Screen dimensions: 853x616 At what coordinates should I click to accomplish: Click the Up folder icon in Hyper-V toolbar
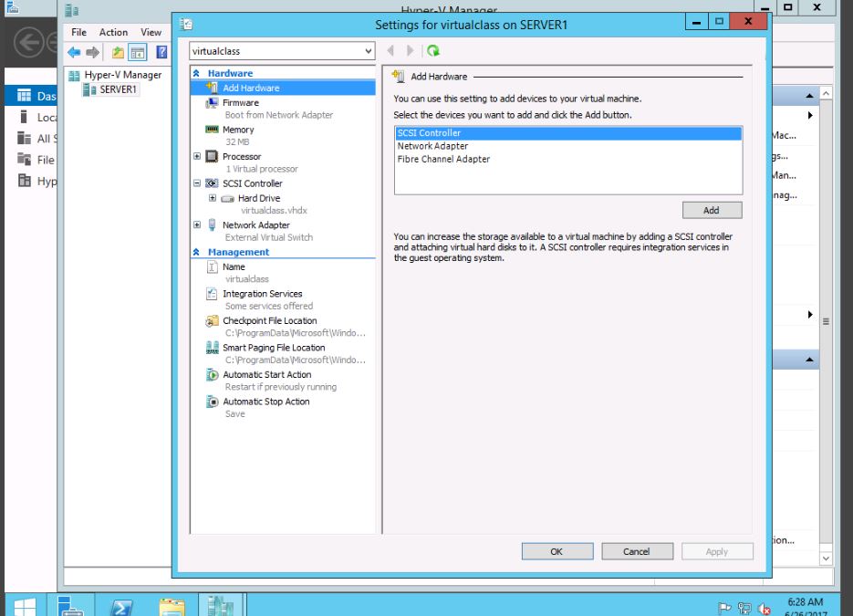118,53
